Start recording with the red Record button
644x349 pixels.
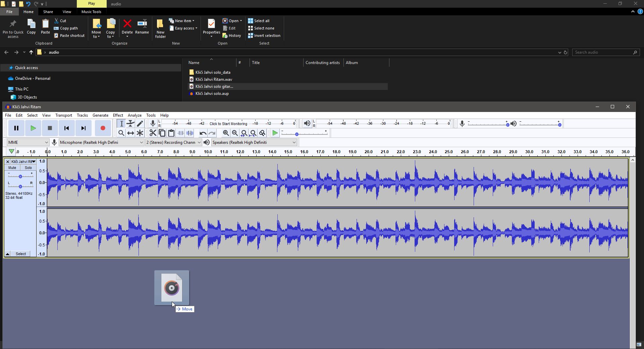[103, 128]
